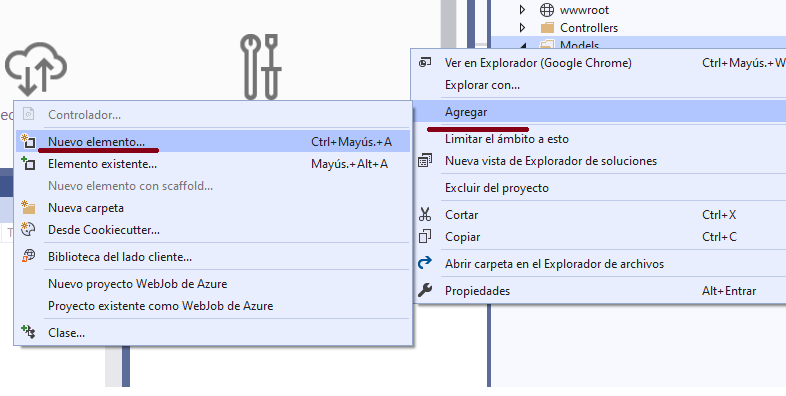Select Clase... at the submenu bottom
The height and width of the screenshot is (396, 786).
[213, 333]
